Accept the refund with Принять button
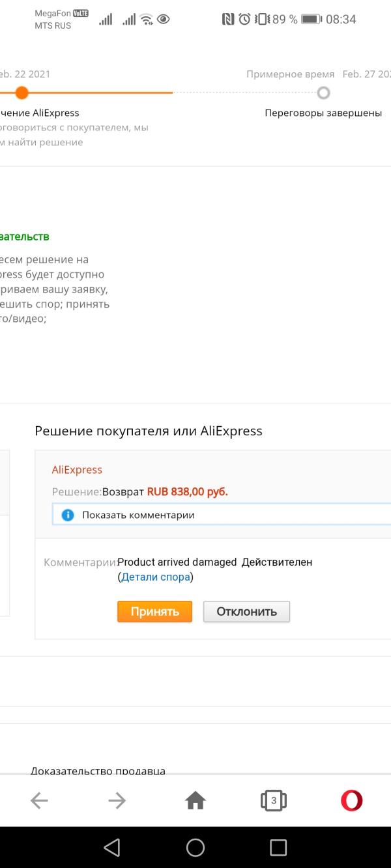 click(154, 611)
